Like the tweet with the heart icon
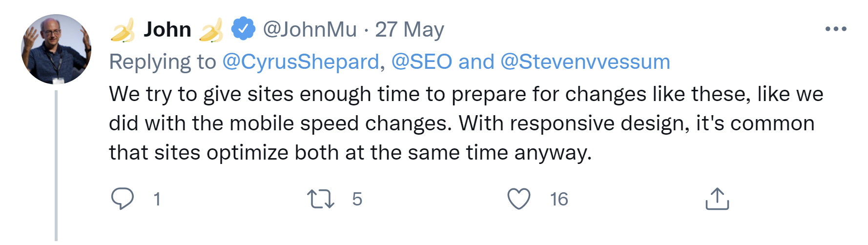 518,199
